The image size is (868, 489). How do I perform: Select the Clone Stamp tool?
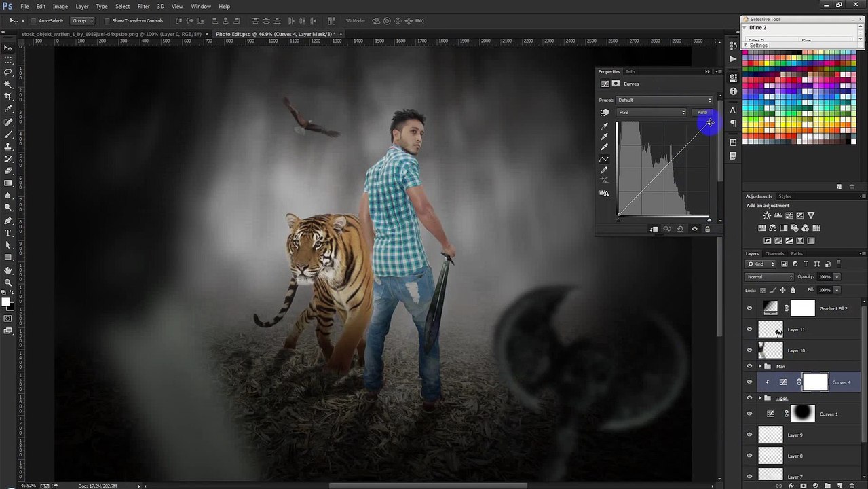point(8,147)
